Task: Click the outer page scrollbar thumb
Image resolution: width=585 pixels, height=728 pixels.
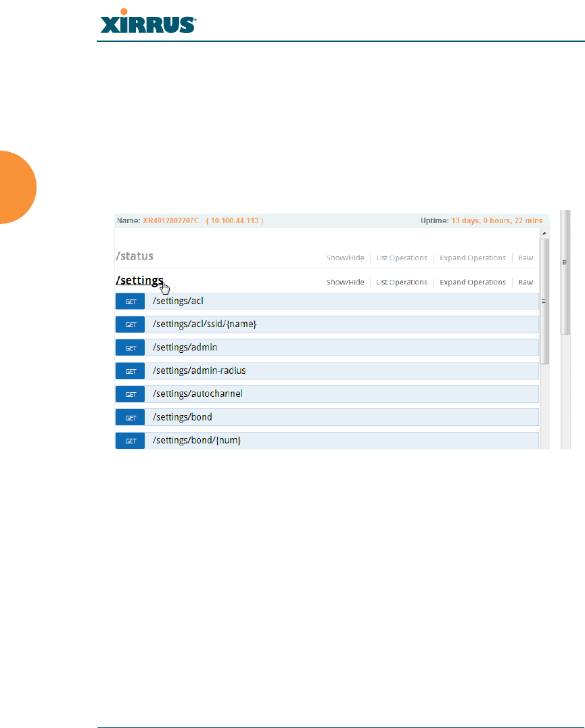Action: click(565, 272)
